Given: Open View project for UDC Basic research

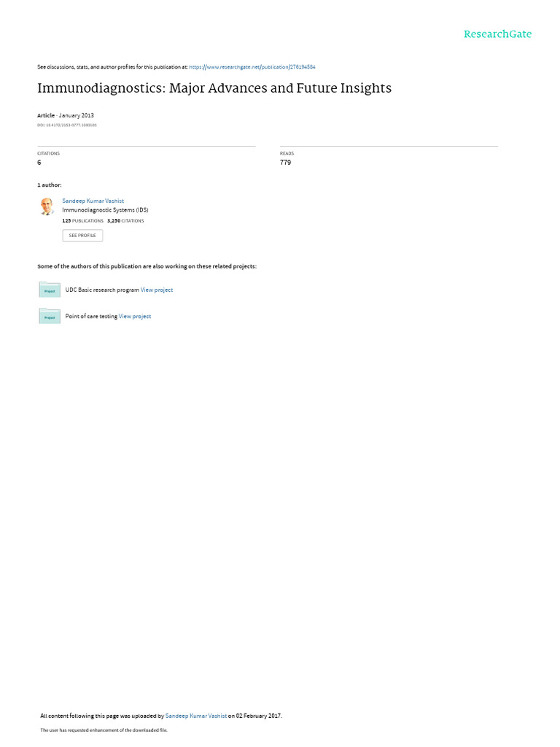Looking at the screenshot, I should [157, 290].
